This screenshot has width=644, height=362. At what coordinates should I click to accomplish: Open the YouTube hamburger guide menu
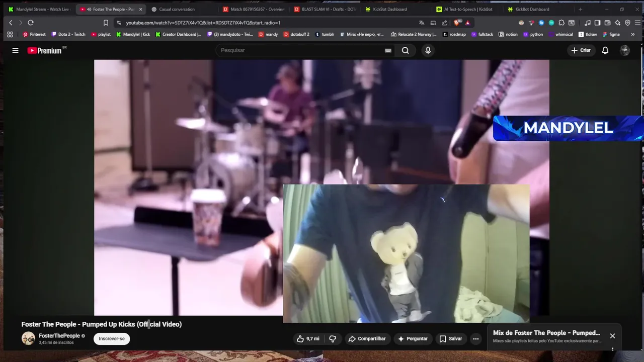pos(16,50)
